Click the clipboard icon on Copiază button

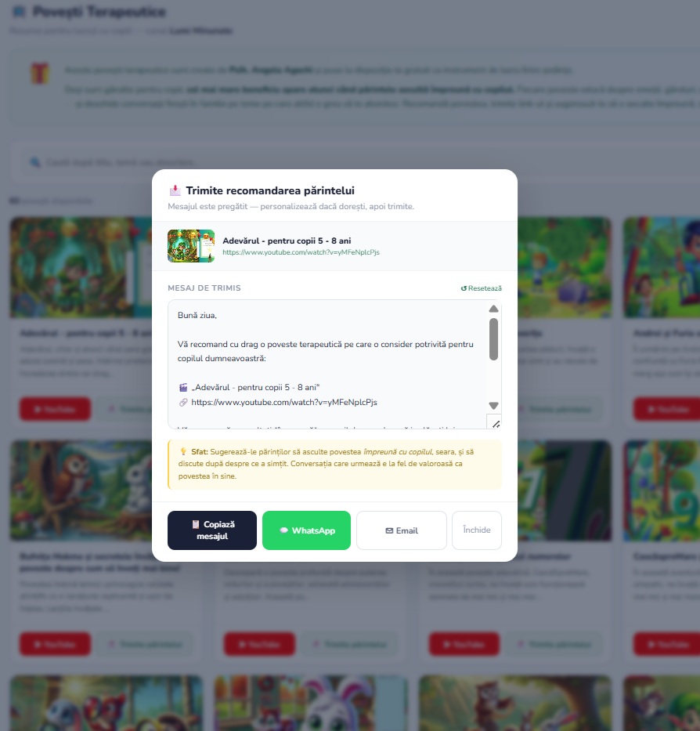point(196,524)
